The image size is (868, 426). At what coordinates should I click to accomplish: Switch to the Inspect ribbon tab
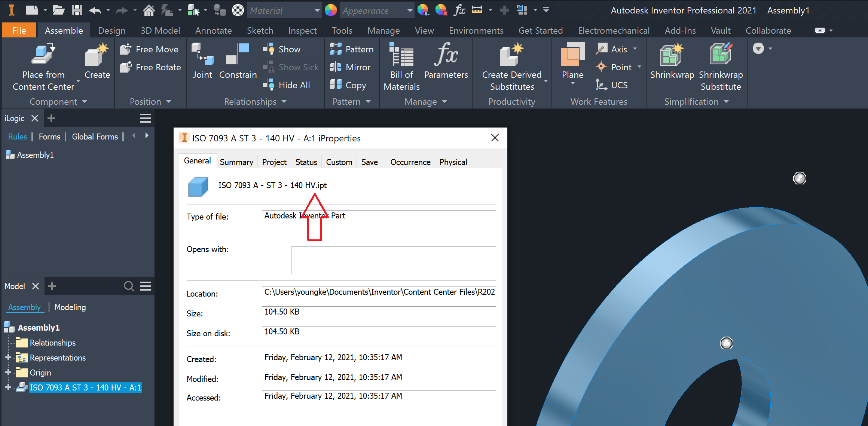coord(302,30)
